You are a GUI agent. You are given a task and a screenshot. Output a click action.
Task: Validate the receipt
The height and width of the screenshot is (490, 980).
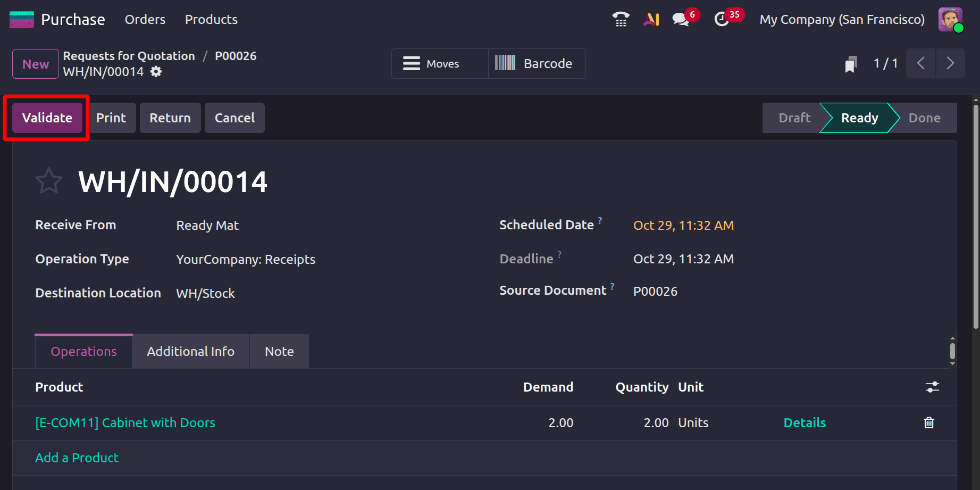tap(47, 118)
